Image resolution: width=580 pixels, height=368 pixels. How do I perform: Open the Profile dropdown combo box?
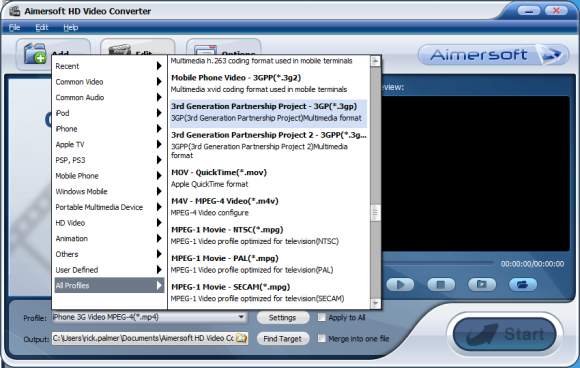(x=149, y=317)
